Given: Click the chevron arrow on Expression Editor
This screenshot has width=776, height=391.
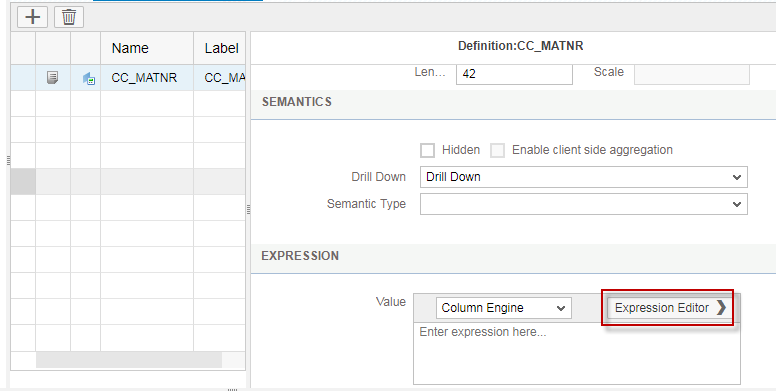Looking at the screenshot, I should (x=722, y=308).
